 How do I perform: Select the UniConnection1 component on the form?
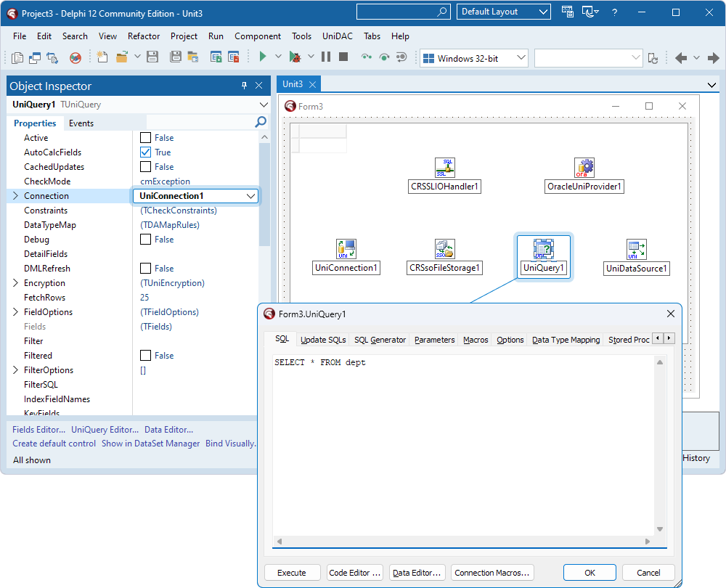346,249
